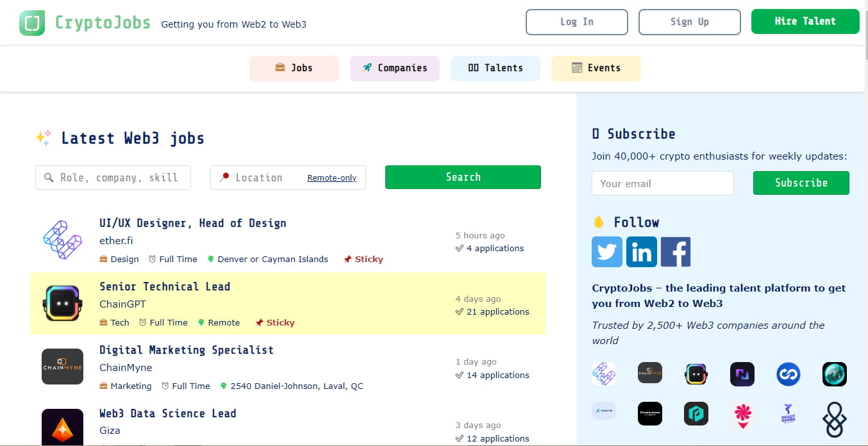Open light blue X logo in trusted grid
Viewport: 868px width, 446px height.
(604, 411)
